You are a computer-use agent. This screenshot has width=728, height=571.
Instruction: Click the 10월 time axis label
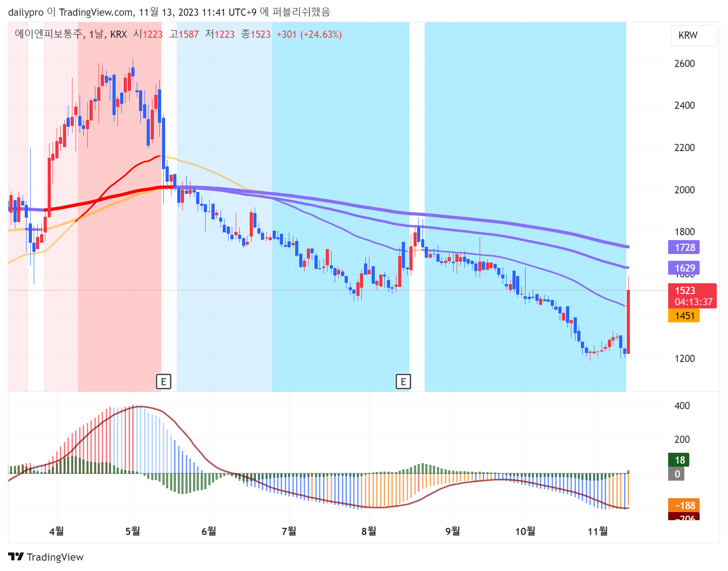pos(525,531)
